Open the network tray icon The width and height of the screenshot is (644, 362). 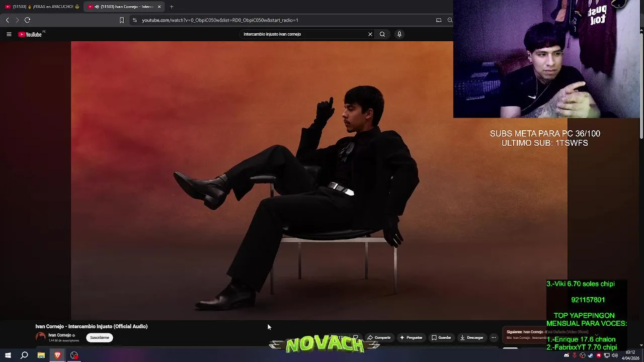607,355
